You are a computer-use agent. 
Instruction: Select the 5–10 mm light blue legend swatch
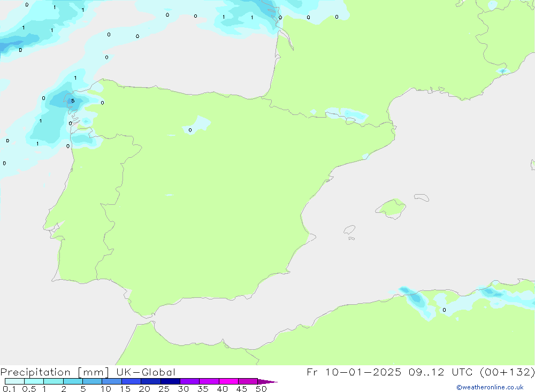pos(93,381)
